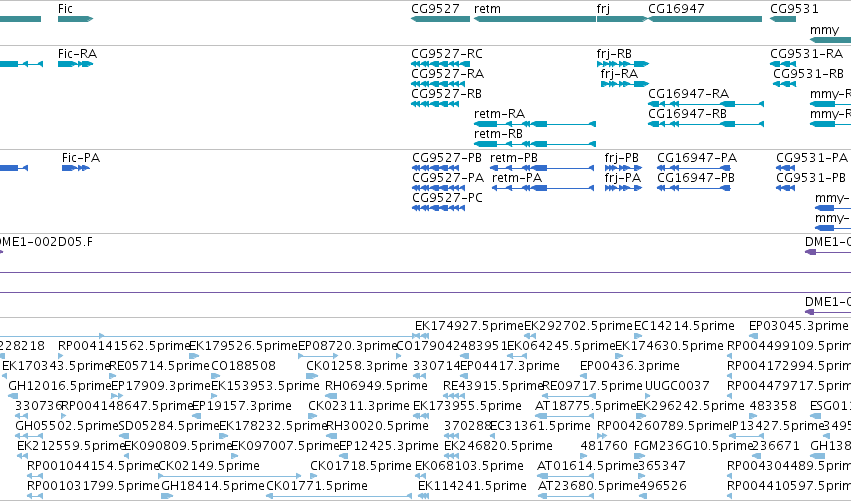
Task: Select the 365347 EST label
Action: (x=662, y=466)
